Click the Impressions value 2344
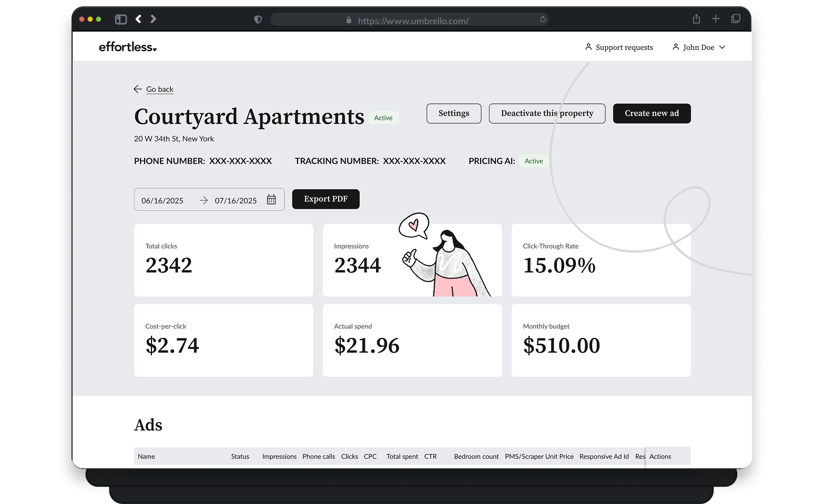Image resolution: width=824 pixels, height=504 pixels. [358, 265]
